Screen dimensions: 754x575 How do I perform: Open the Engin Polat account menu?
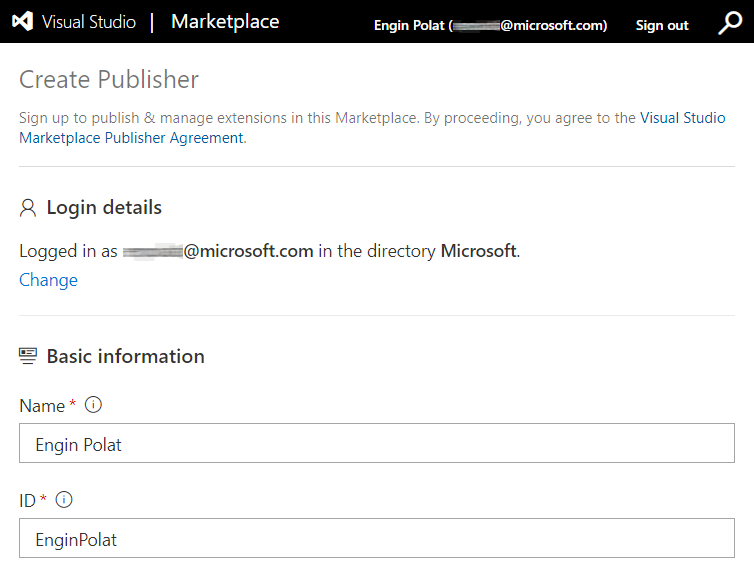490,25
